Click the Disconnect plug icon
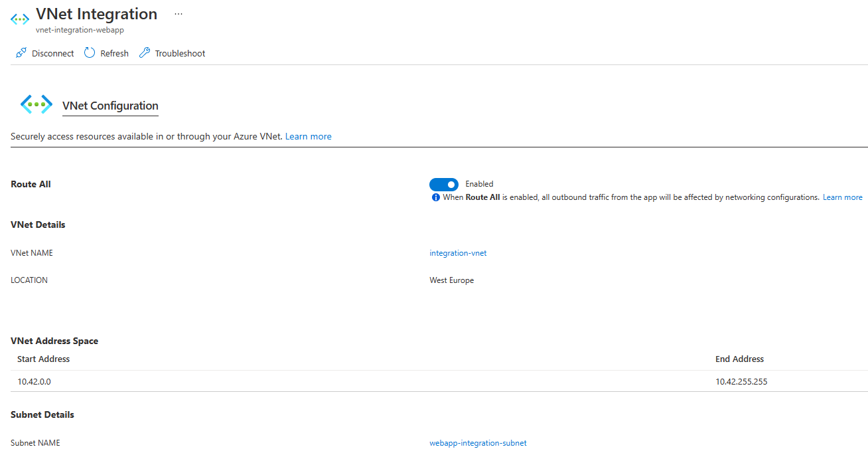868x453 pixels. (21, 53)
